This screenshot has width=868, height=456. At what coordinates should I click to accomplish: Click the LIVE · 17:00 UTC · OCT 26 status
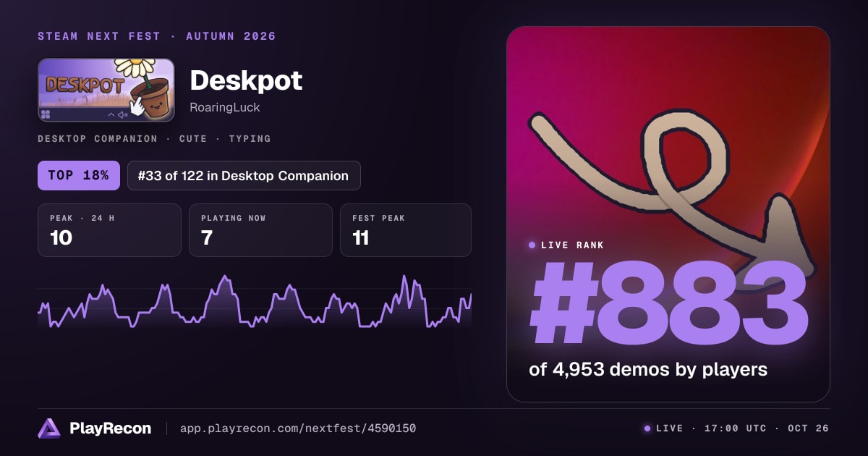point(742,428)
